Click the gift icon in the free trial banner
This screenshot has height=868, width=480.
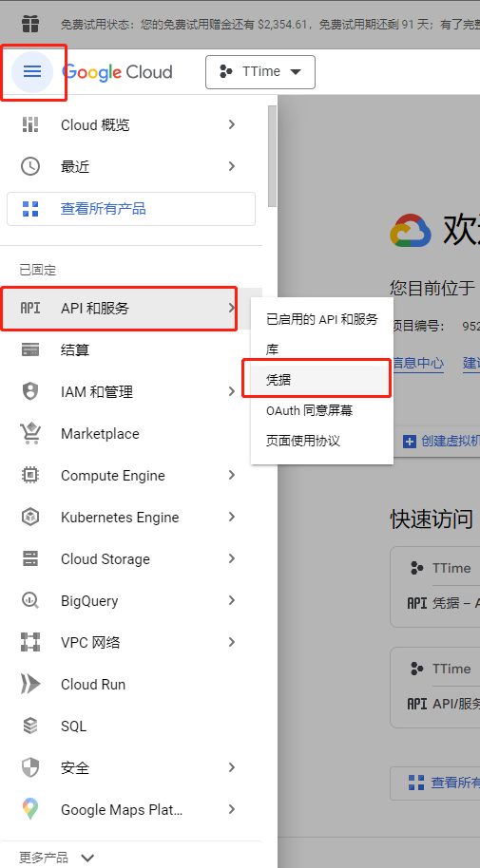coord(30,24)
